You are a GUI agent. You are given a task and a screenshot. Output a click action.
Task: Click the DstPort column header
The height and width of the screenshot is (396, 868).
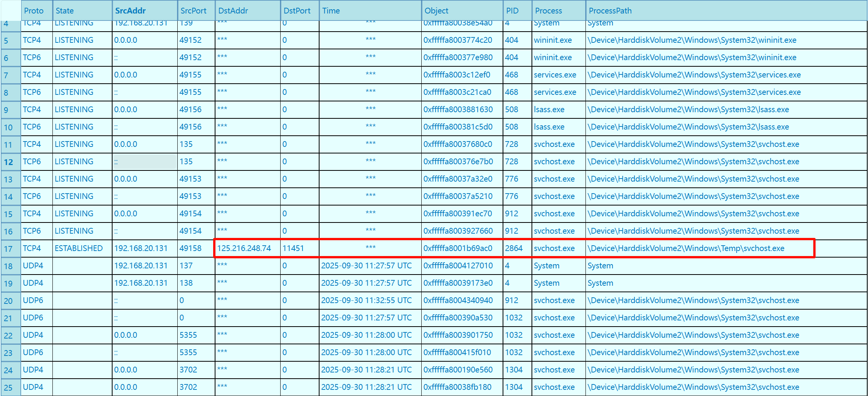point(297,11)
